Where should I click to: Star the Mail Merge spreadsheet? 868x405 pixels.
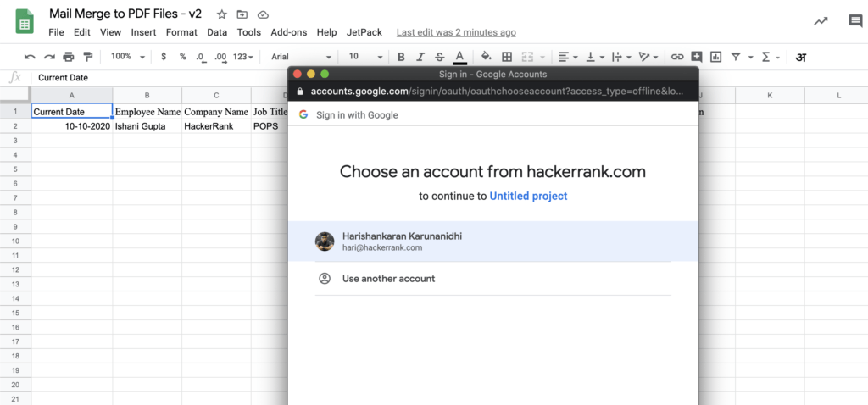(x=221, y=14)
